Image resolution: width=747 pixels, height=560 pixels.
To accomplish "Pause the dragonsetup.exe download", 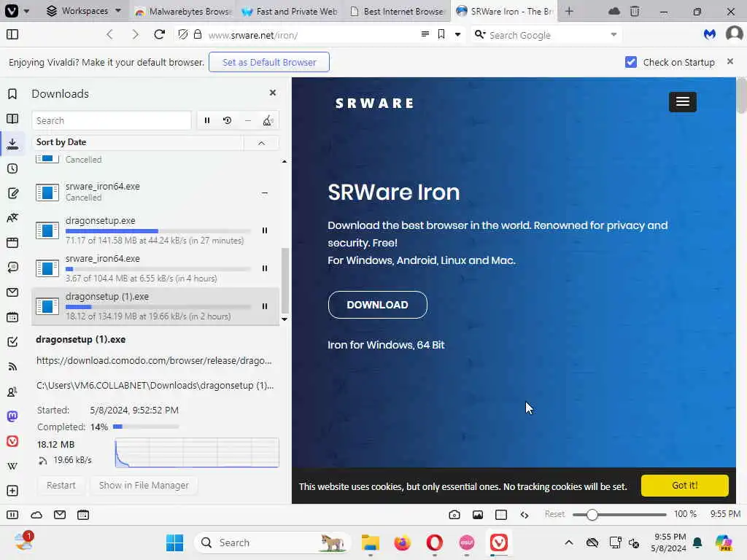I will tap(265, 230).
